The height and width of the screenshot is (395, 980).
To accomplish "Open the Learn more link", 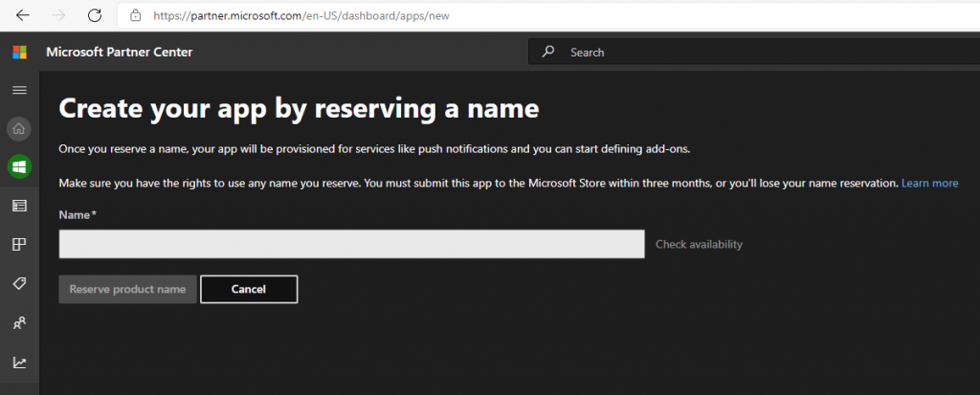I will [x=929, y=183].
